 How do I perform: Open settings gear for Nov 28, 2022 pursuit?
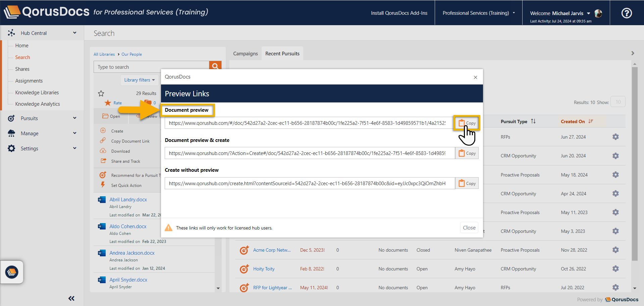[615, 250]
